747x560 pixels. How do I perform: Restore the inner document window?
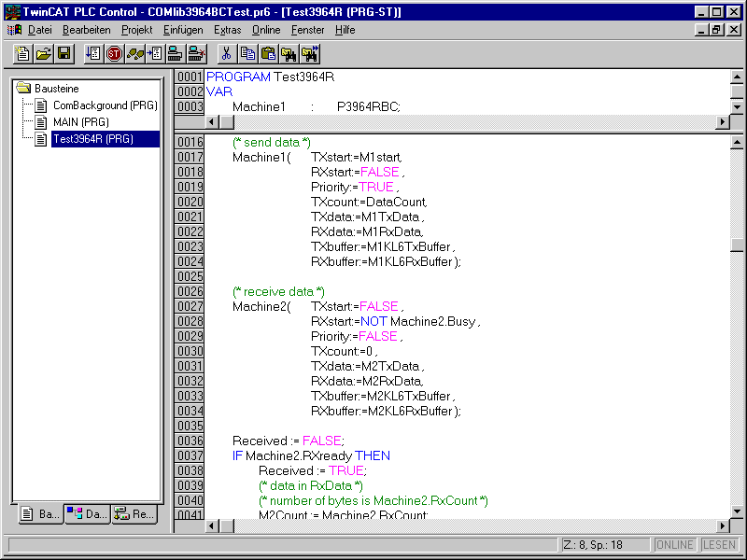click(x=716, y=30)
